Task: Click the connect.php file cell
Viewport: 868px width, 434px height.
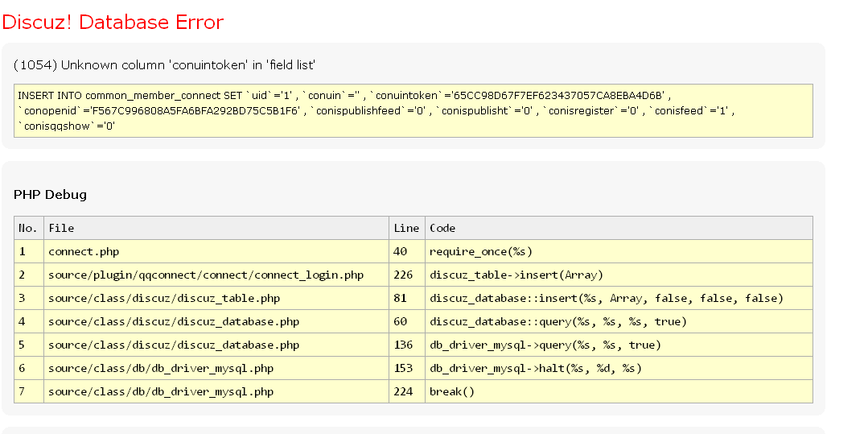Action: coord(84,251)
